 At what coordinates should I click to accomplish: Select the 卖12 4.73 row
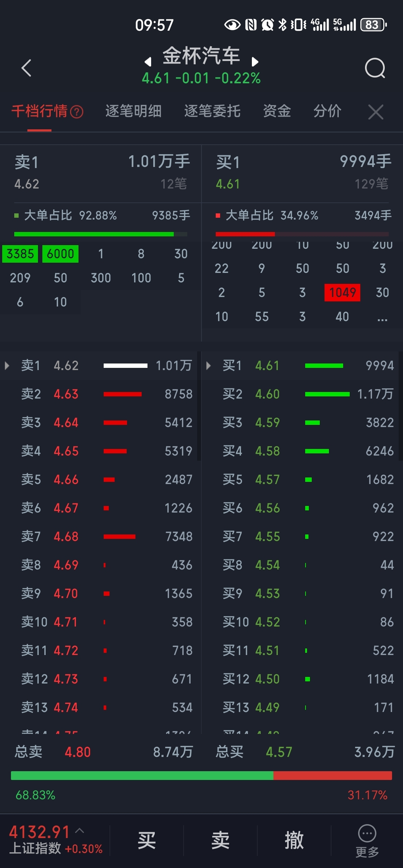tap(101, 679)
